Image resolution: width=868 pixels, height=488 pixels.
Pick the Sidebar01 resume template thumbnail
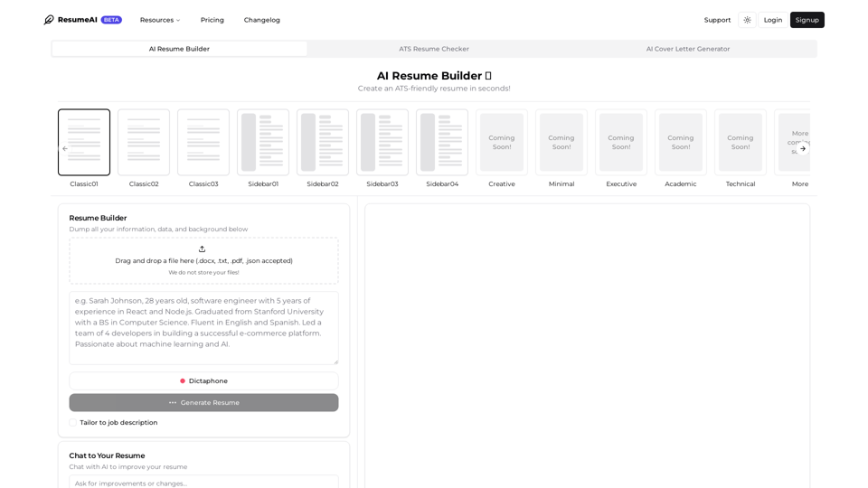263,143
